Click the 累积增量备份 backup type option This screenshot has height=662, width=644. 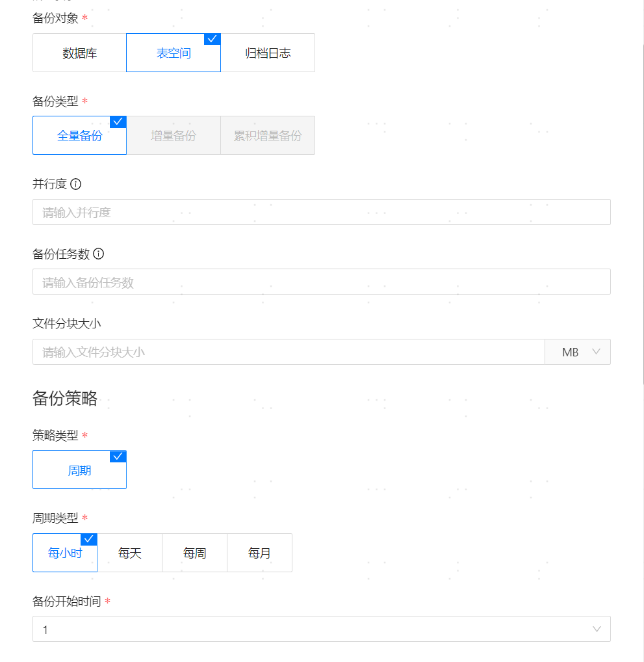tap(268, 136)
